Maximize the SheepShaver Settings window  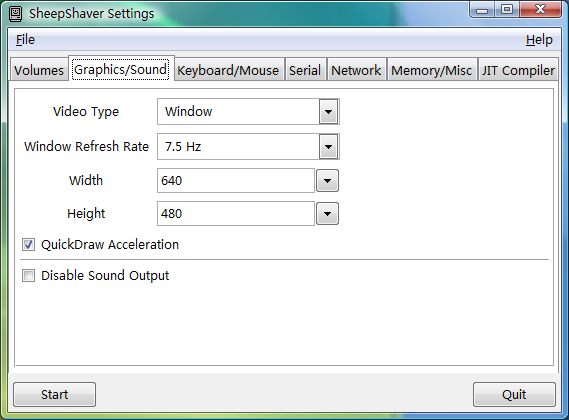(507, 9)
